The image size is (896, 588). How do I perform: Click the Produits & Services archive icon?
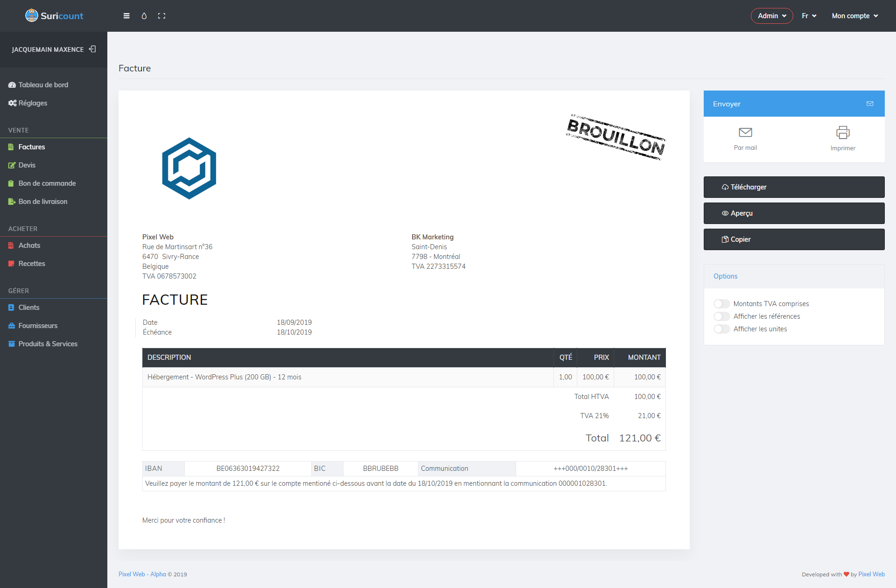coord(12,344)
